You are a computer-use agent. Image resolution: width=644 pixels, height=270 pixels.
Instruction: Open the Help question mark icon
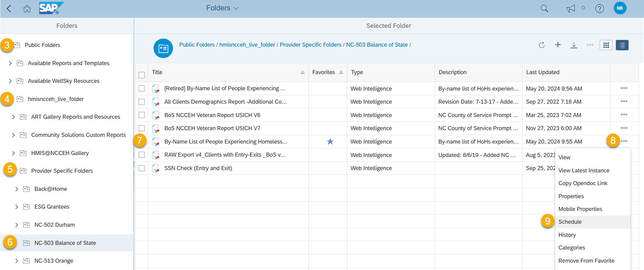point(599,9)
